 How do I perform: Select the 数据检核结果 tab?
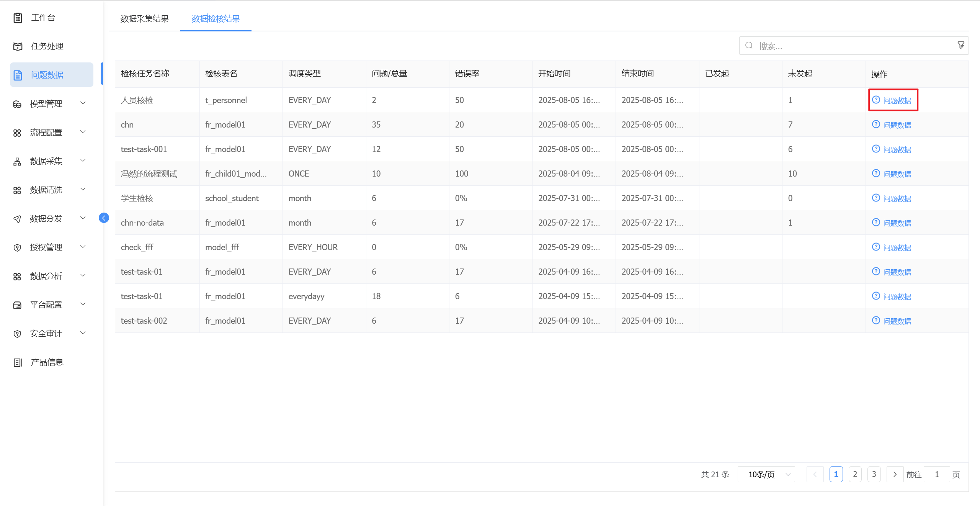point(216,19)
